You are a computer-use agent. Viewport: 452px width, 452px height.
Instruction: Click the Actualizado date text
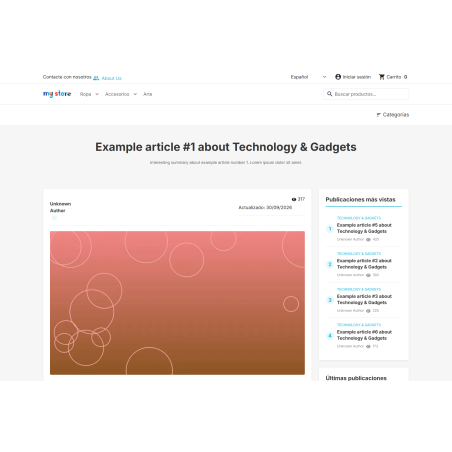coord(265,208)
